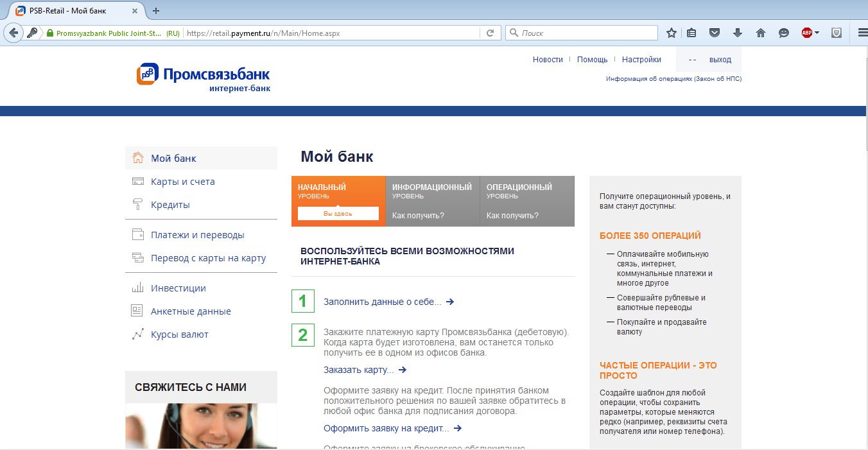Reload the page with the refresh icon

pyautogui.click(x=490, y=33)
